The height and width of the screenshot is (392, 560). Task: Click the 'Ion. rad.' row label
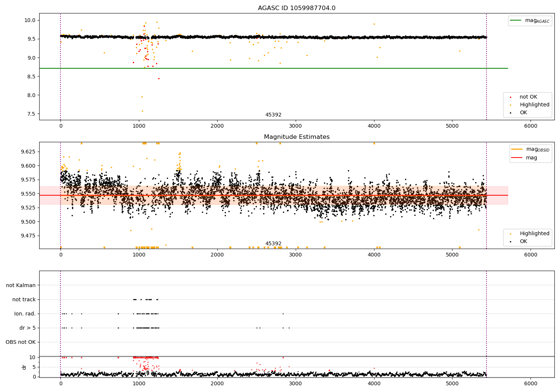click(x=25, y=314)
